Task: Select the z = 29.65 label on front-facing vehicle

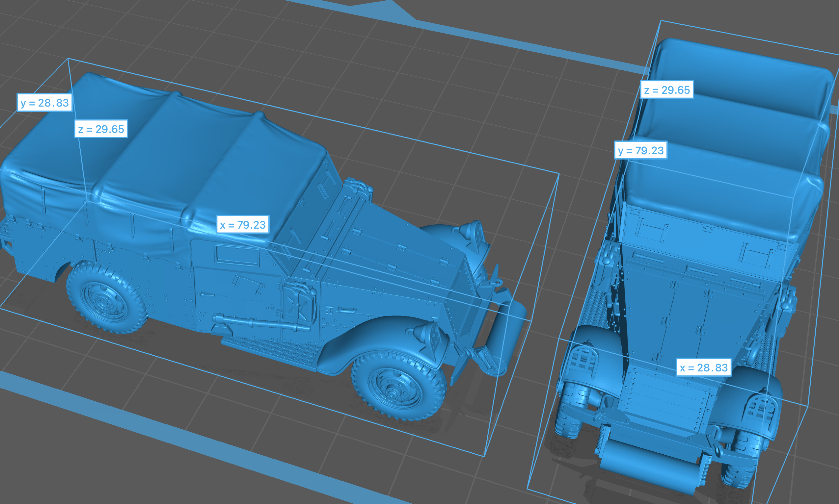Action: click(x=667, y=90)
